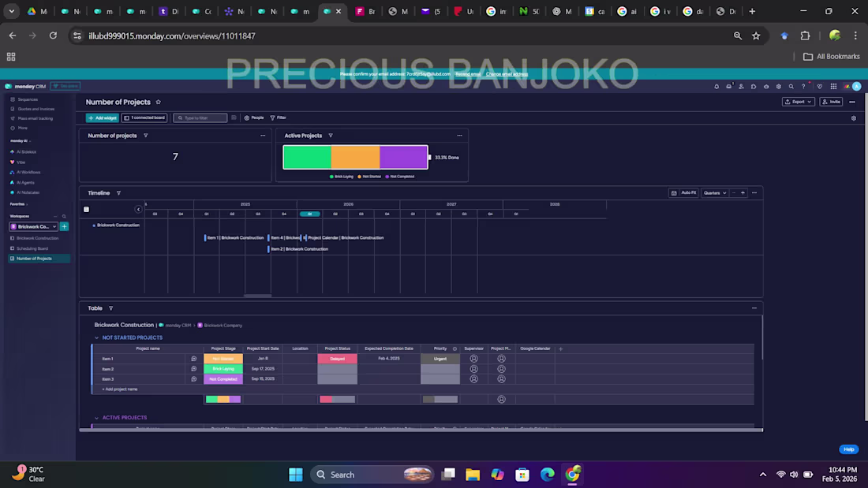Open the dashboard settings gear
The height and width of the screenshot is (488, 868).
point(854,117)
